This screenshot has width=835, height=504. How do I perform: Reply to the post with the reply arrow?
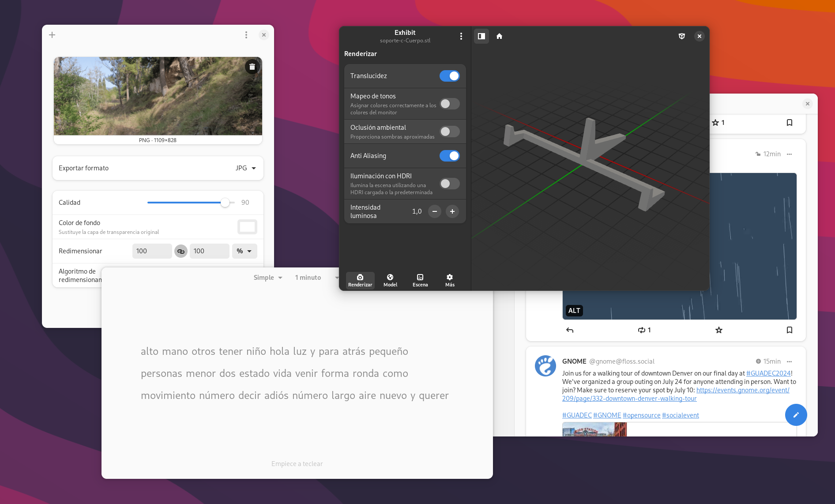(570, 330)
